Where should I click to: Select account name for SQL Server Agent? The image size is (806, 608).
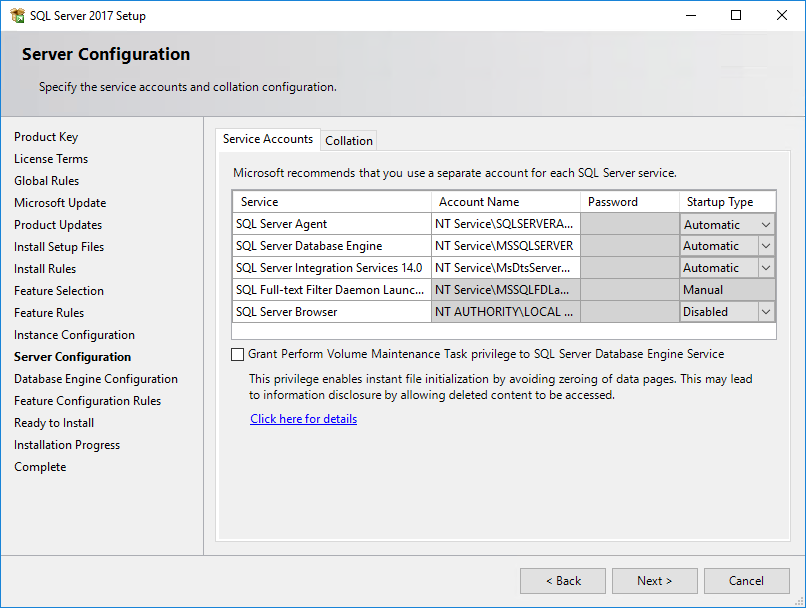[506, 224]
